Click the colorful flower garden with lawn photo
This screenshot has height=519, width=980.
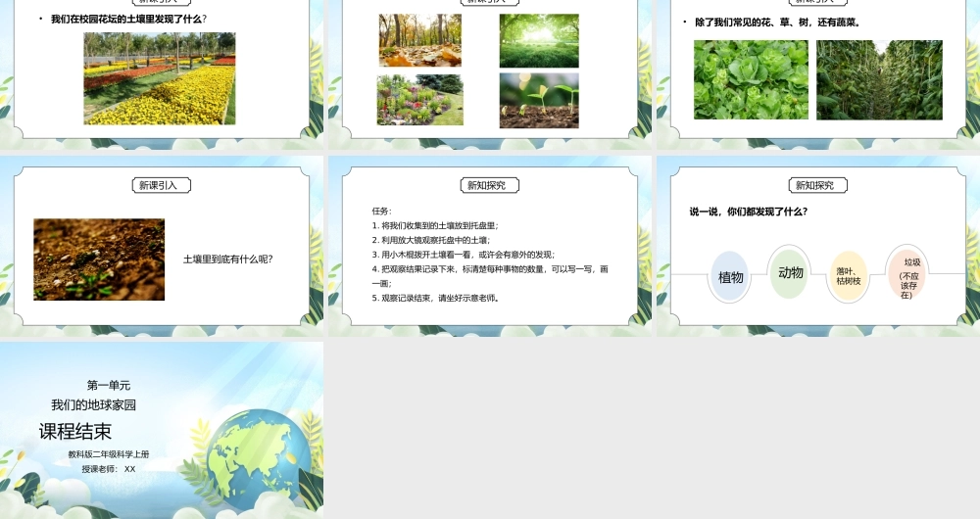click(x=420, y=100)
